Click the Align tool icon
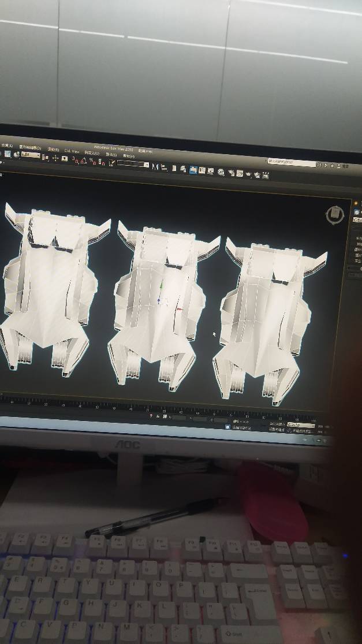 tap(163, 167)
